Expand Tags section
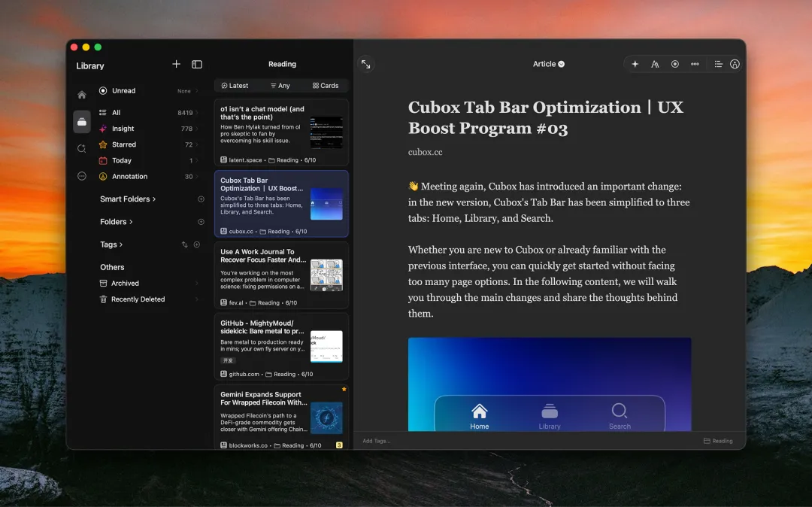The width and height of the screenshot is (812, 507). point(111,244)
